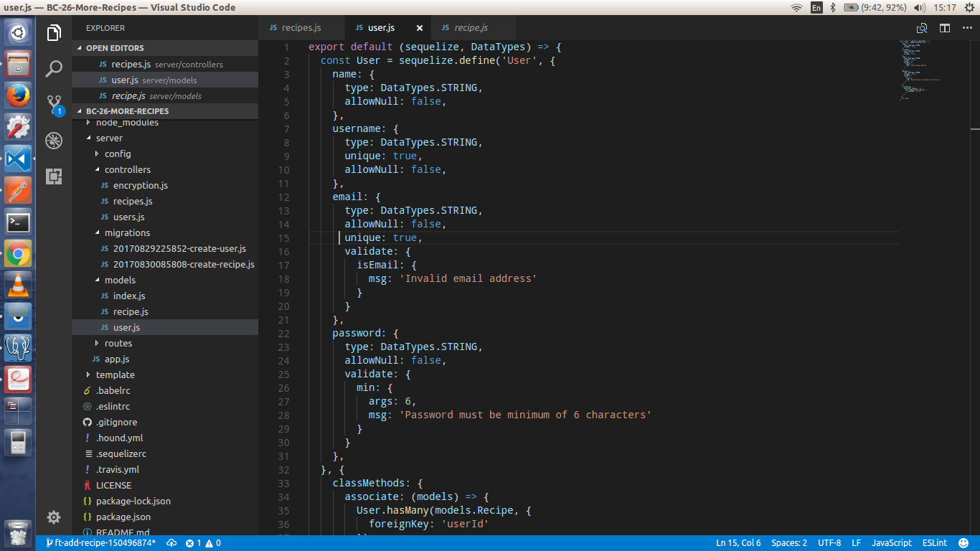Collapse the migrations folder
The height and width of the screenshot is (551, 980).
[x=127, y=232]
